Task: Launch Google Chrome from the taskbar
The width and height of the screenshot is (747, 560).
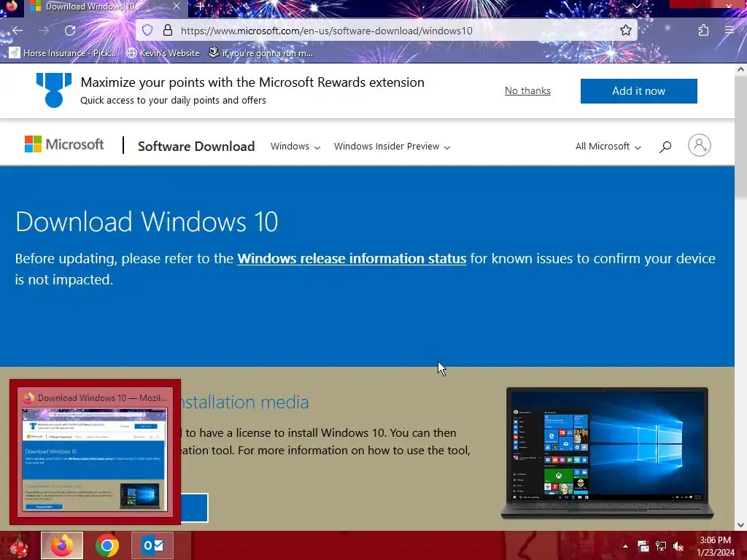Action: click(107, 545)
